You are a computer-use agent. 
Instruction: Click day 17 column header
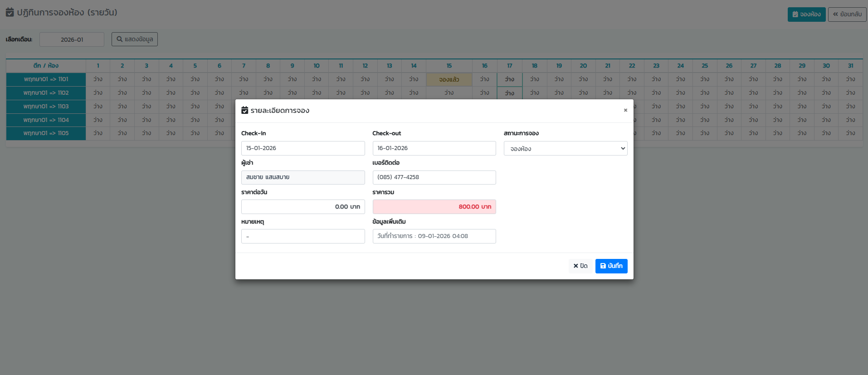[x=510, y=66]
